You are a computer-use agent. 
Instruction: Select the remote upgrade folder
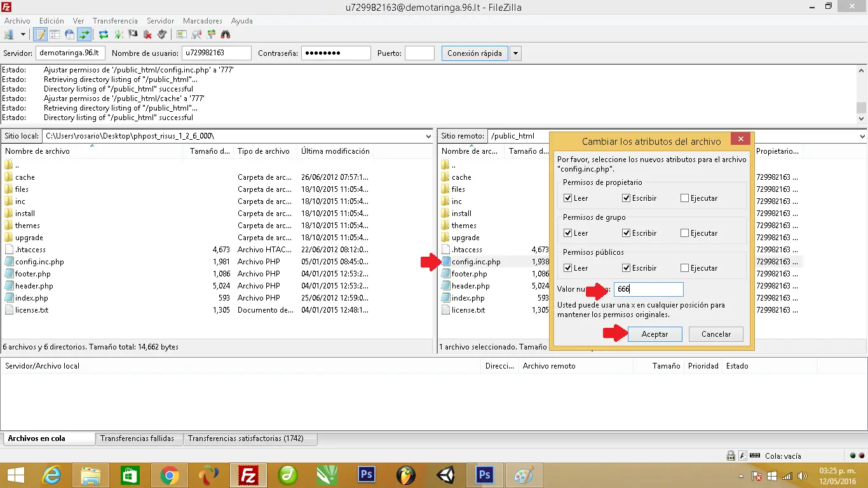coord(466,238)
